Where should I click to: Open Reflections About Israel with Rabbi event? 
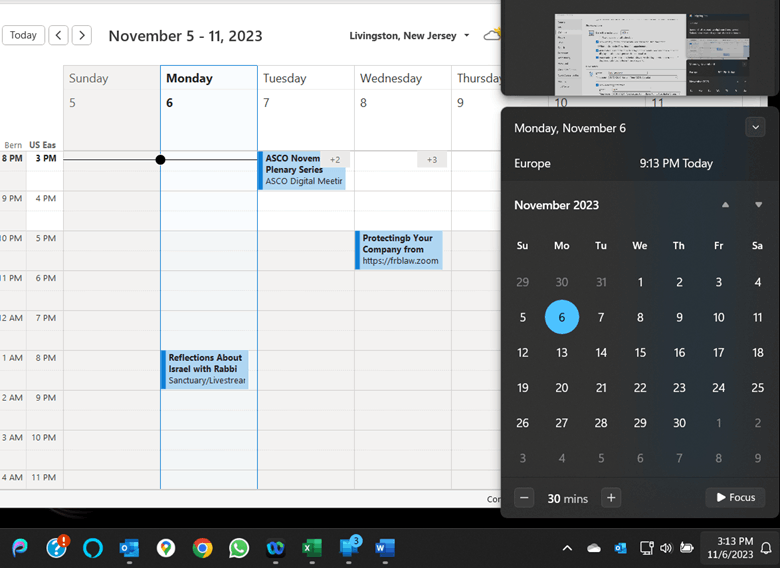point(205,370)
